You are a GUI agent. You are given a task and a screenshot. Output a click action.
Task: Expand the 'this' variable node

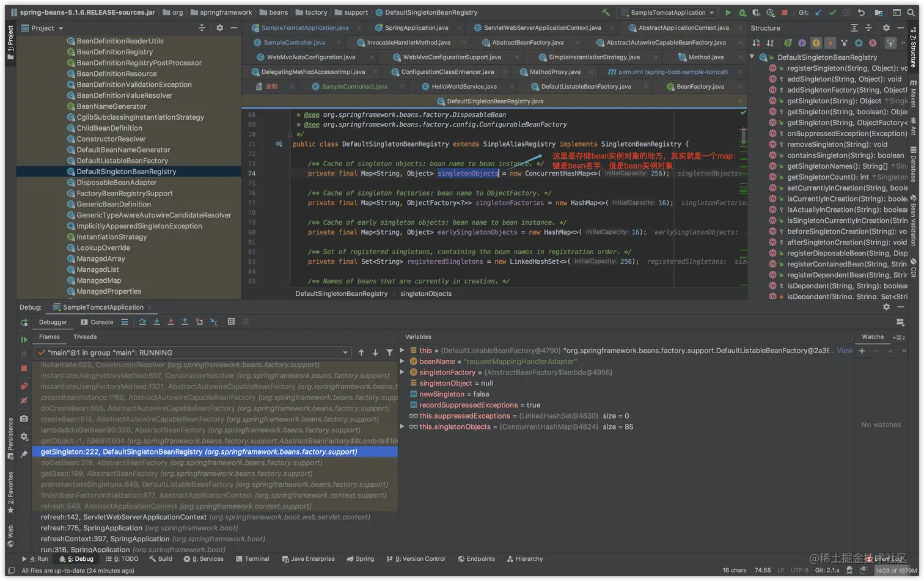pyautogui.click(x=402, y=351)
